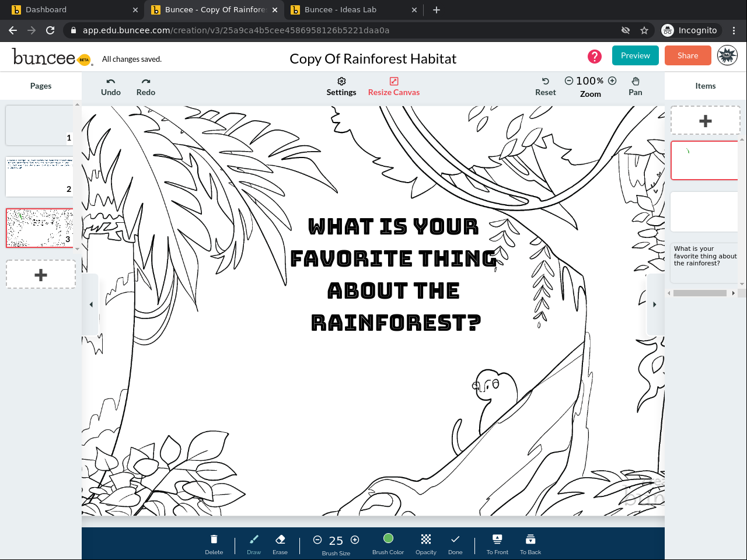Select the Draw brush tool
The height and width of the screenshot is (560, 747).
coord(254,539)
